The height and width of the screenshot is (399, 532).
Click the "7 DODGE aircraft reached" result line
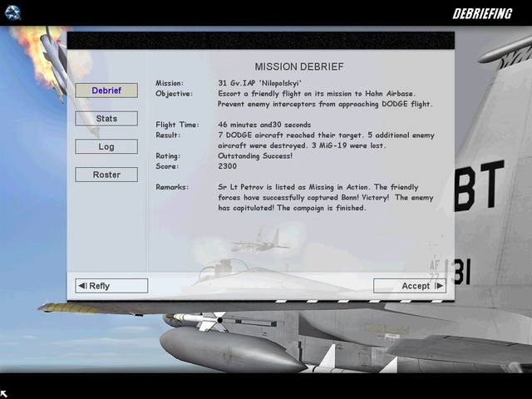tap(326, 135)
